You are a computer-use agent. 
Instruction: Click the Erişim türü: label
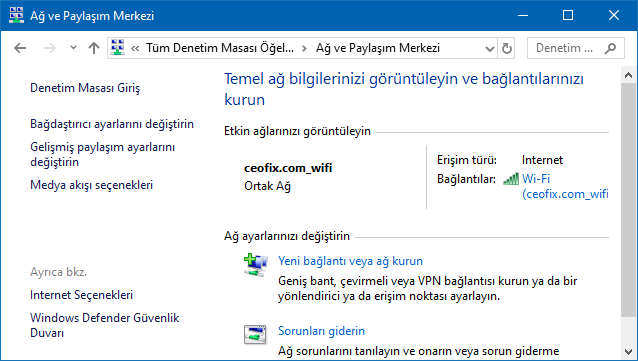pos(467,160)
